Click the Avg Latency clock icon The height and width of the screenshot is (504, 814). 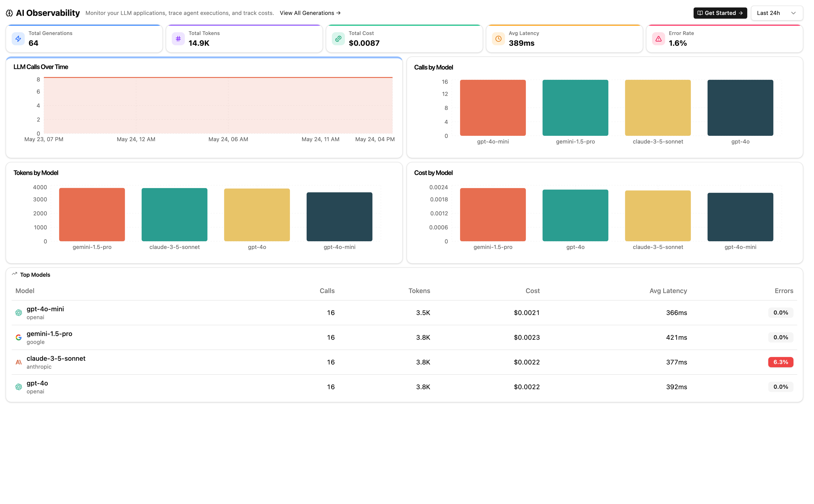tap(498, 39)
